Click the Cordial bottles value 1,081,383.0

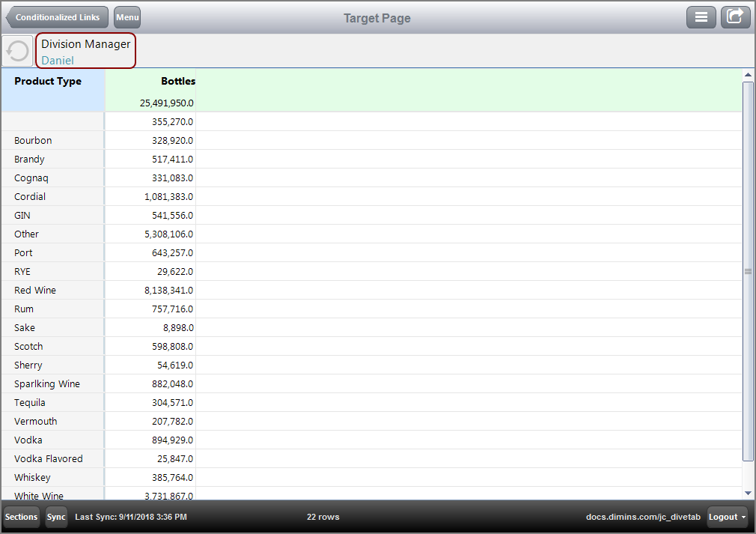[168, 196]
